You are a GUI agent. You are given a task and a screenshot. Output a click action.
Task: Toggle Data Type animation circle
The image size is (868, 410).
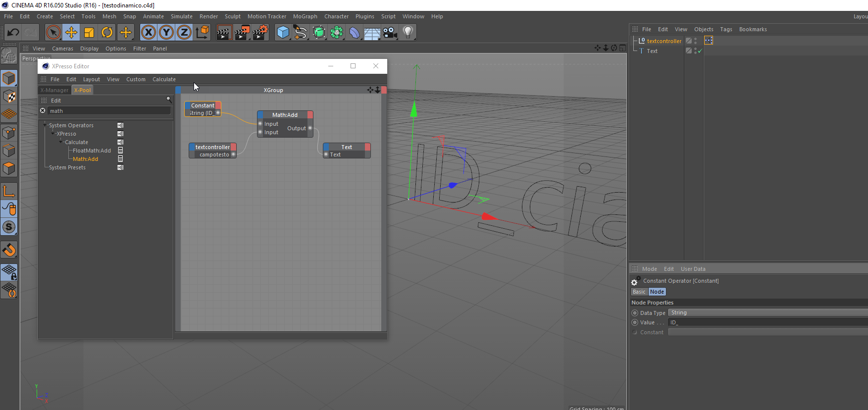[x=635, y=313]
